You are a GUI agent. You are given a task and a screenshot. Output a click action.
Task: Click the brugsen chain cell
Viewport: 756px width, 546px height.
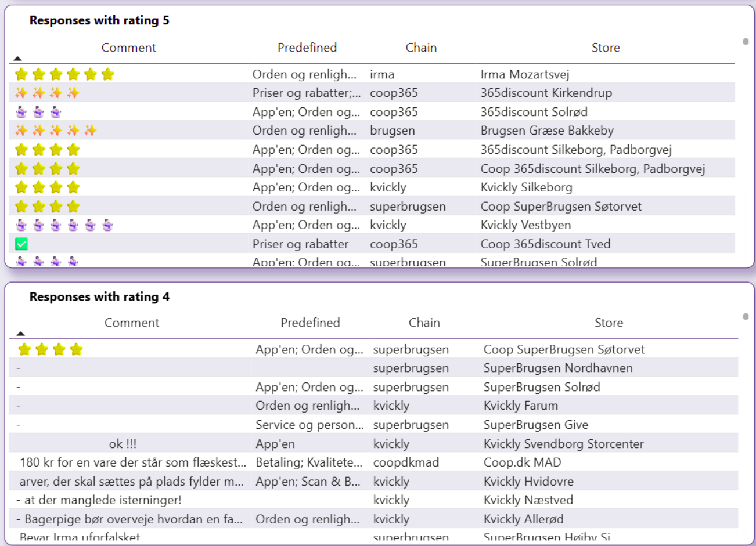393,131
